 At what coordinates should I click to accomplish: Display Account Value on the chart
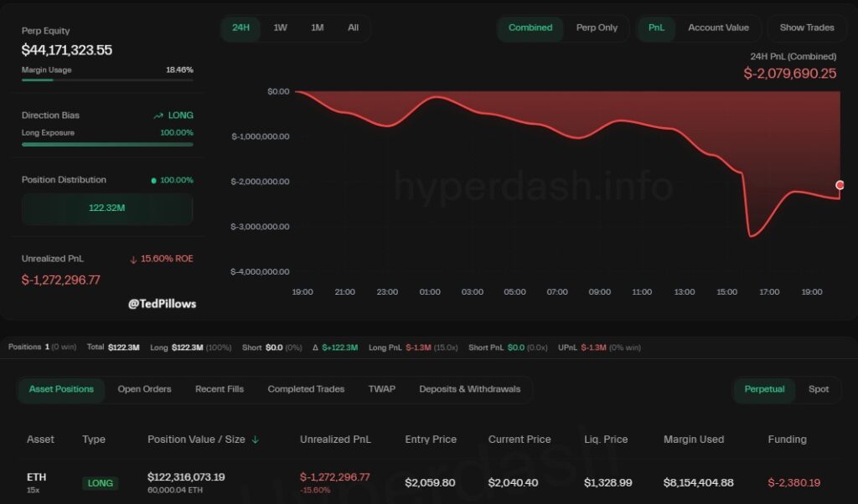718,28
